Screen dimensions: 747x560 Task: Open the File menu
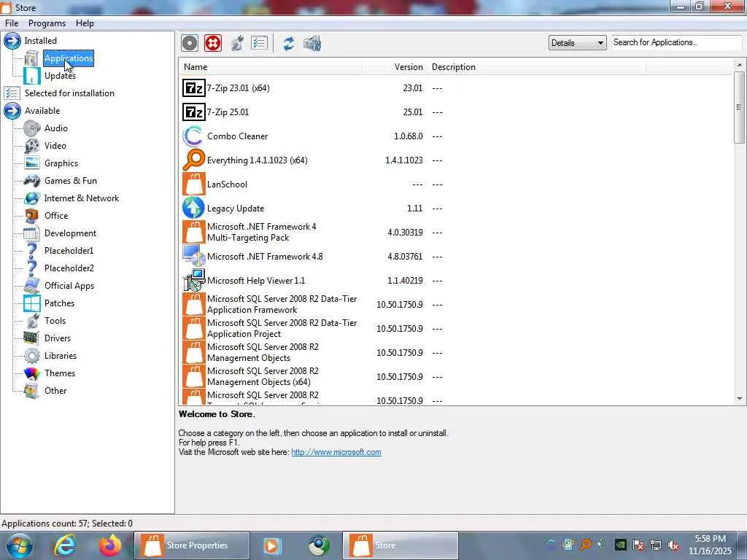click(x=12, y=23)
